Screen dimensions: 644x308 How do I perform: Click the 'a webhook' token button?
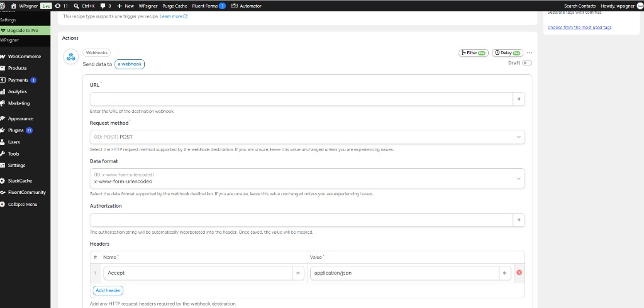[x=130, y=64]
